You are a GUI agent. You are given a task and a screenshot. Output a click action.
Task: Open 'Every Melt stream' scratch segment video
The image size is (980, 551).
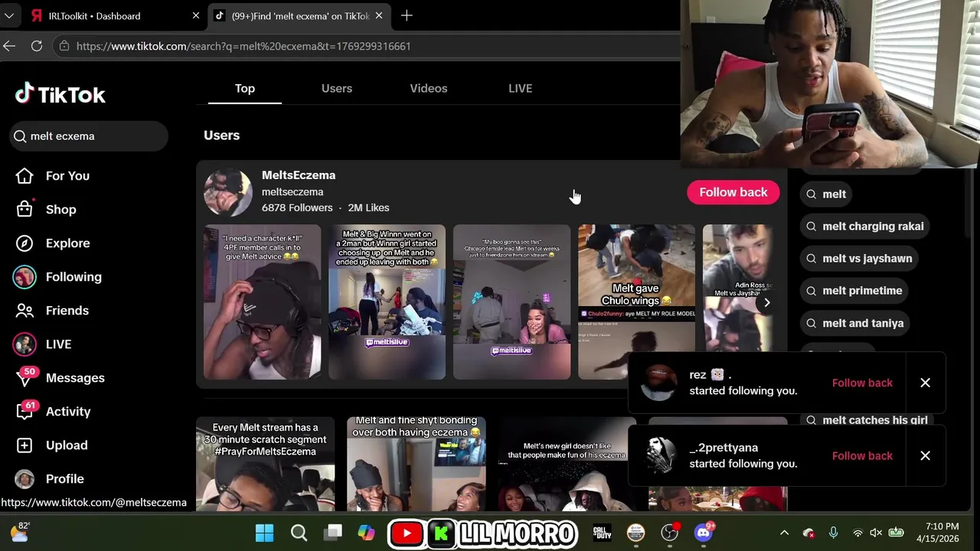pos(265,464)
